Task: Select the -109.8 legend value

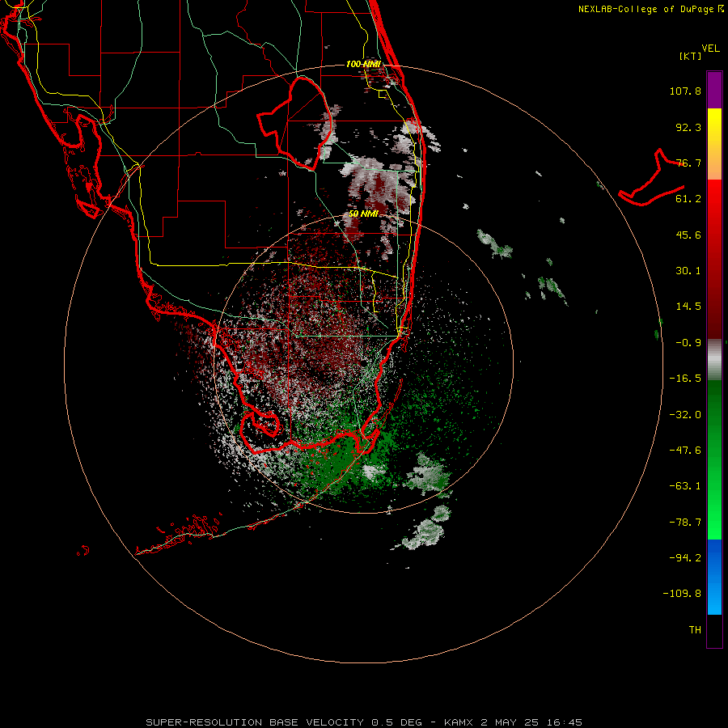Action: click(682, 594)
